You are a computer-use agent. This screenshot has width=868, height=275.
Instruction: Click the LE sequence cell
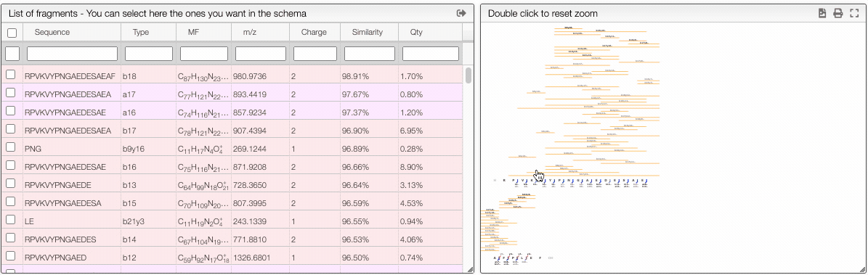coord(30,221)
